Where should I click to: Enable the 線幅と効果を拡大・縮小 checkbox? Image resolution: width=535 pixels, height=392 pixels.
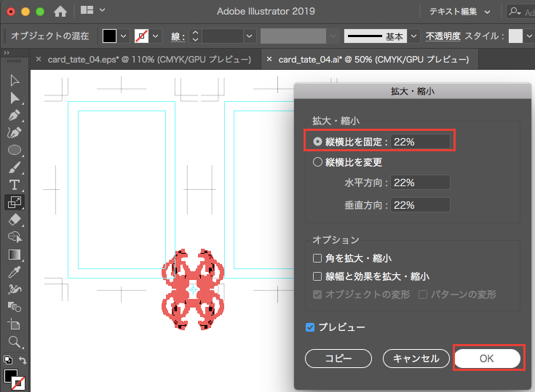pos(317,276)
